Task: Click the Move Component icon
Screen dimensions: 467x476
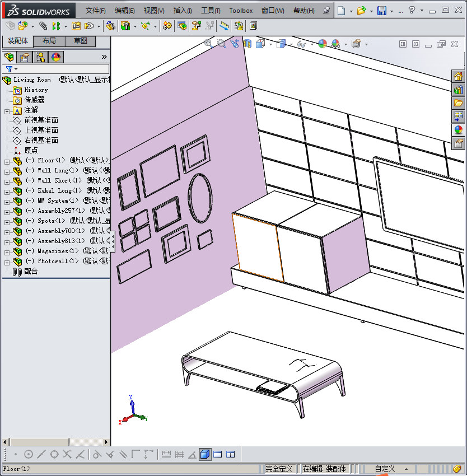Action: 89,26
